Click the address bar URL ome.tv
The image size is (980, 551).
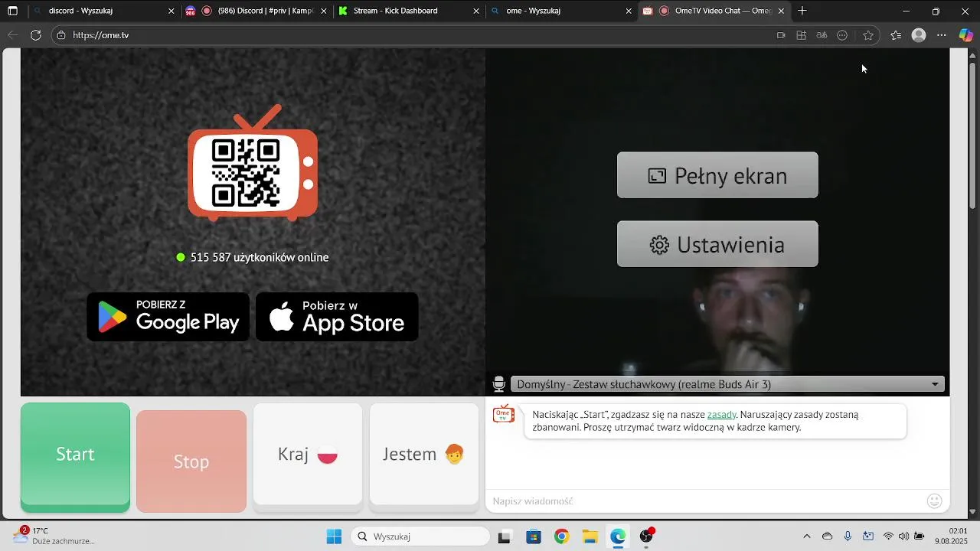coord(101,35)
